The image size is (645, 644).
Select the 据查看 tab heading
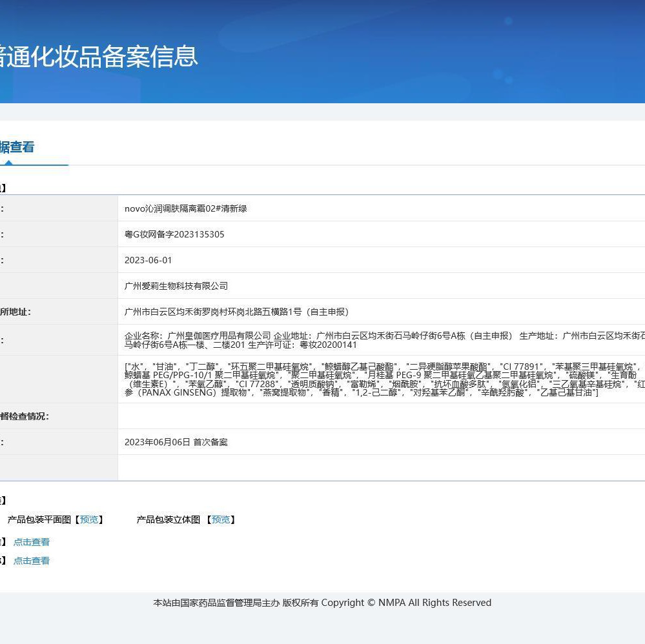(17, 147)
